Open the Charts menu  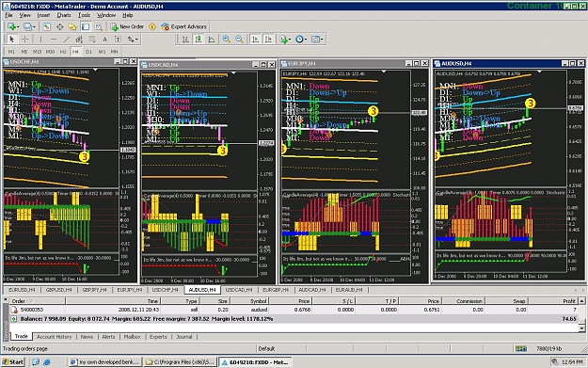[x=64, y=15]
